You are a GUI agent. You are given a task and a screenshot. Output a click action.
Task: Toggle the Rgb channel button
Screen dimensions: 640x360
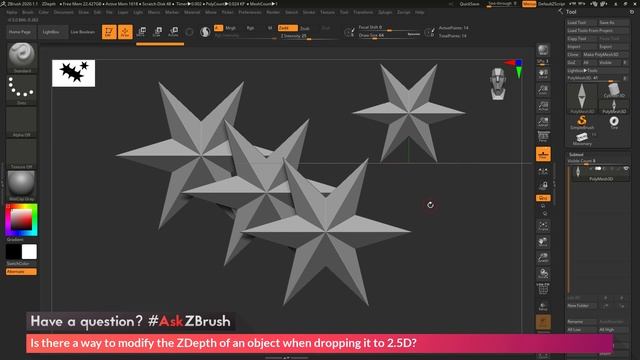coord(250,28)
